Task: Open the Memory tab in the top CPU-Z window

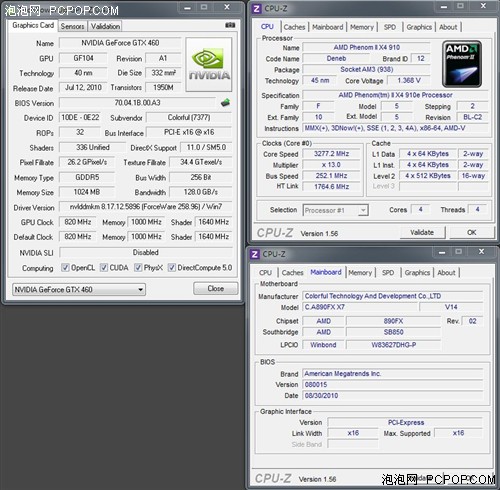Action: click(x=362, y=27)
